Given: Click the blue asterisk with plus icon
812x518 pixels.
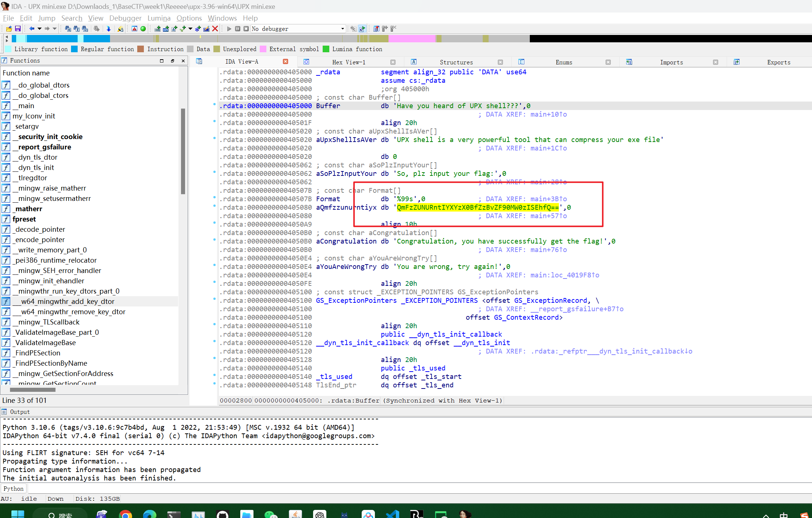Looking at the screenshot, I should point(198,29).
